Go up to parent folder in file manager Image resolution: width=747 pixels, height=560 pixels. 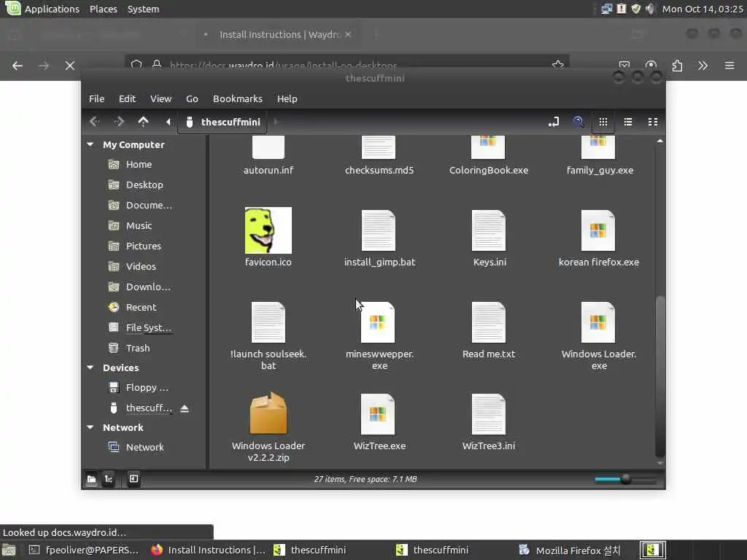(x=143, y=122)
